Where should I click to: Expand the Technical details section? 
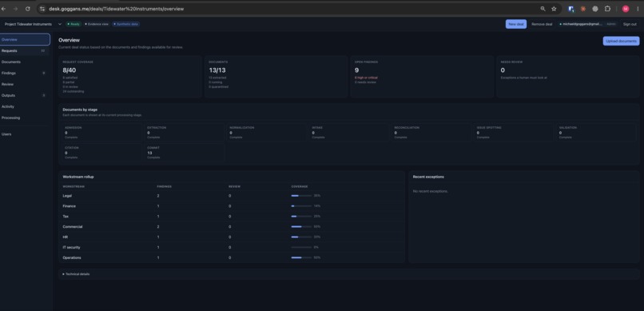(76, 274)
